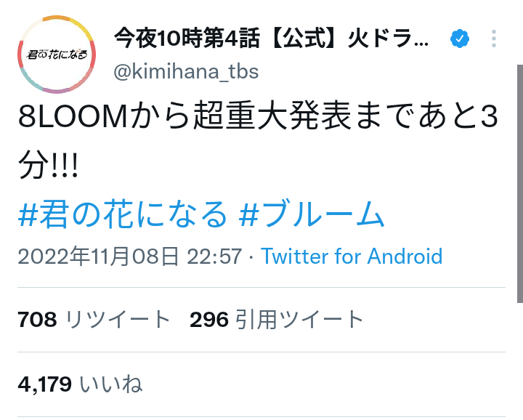View the 4,179 いいね list
The height and width of the screenshot is (420, 523).
coord(80,384)
